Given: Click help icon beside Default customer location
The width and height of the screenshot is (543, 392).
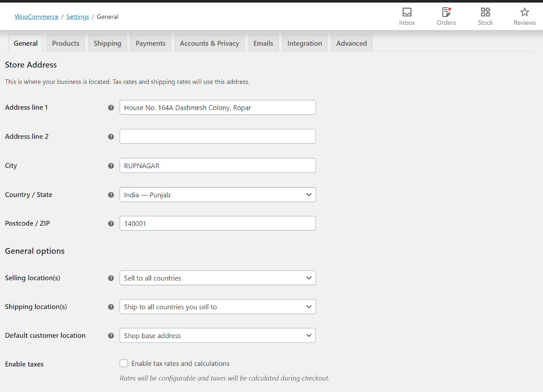Looking at the screenshot, I should (x=111, y=336).
